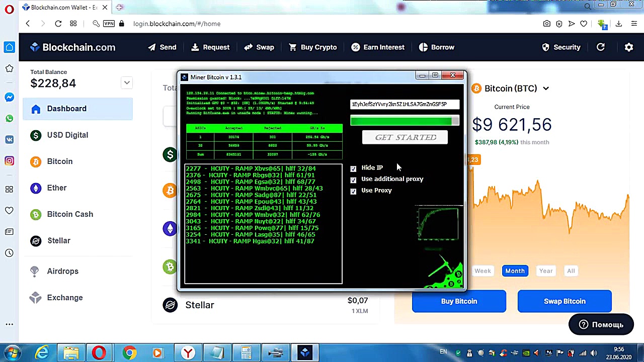Open the Помощь help button
Image resolution: width=644 pixels, height=362 pixels.
coord(601,325)
